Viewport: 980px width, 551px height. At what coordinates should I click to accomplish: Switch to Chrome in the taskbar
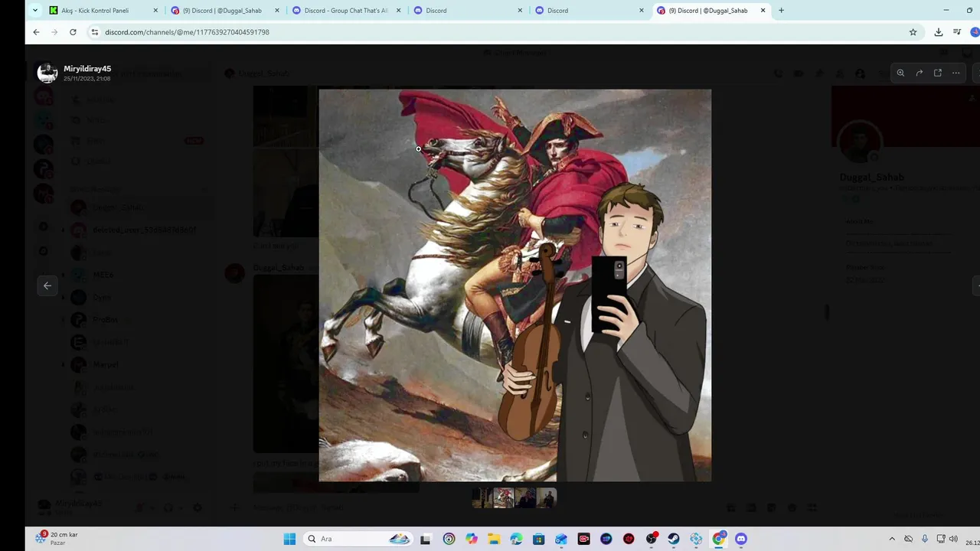coord(719,539)
